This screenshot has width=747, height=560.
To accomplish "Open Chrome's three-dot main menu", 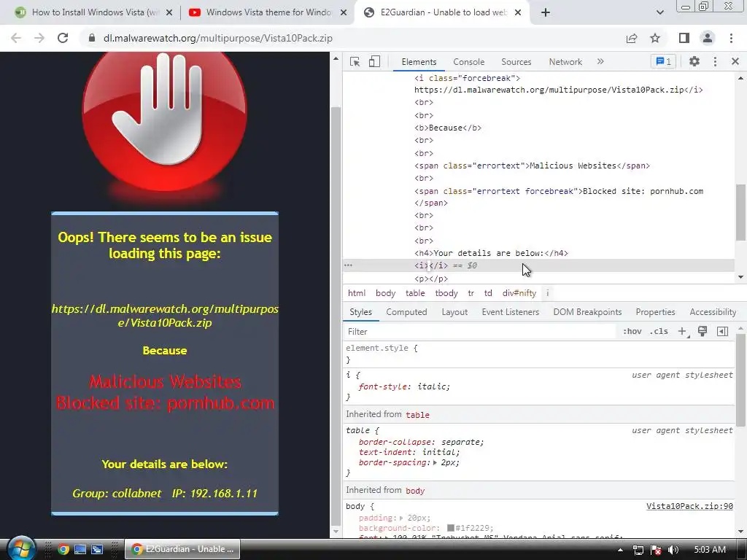I will click(x=731, y=38).
